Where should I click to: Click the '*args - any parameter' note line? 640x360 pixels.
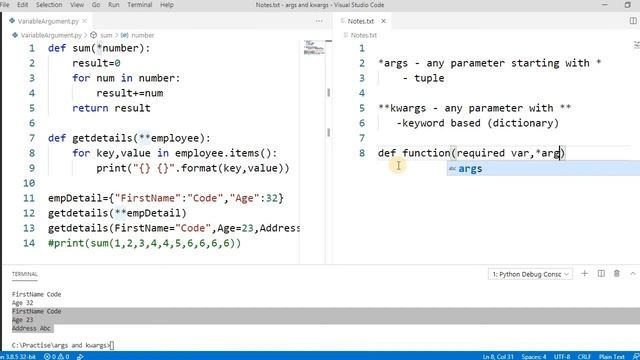coord(489,63)
